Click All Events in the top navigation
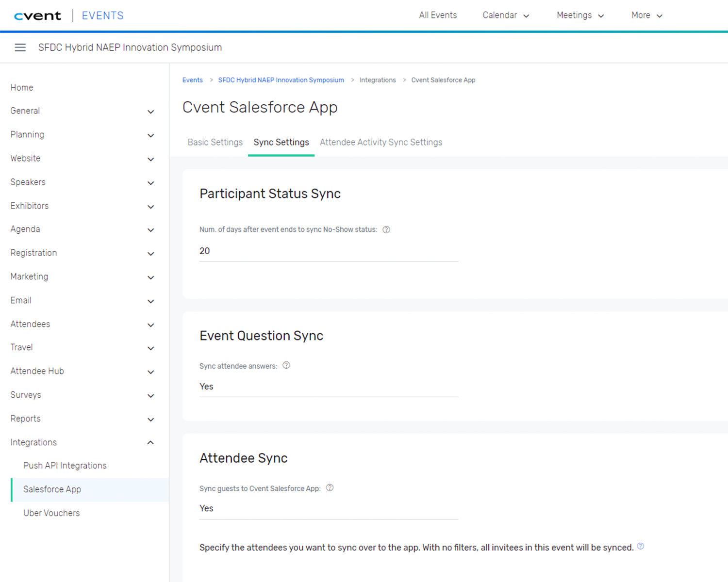 [x=438, y=15]
